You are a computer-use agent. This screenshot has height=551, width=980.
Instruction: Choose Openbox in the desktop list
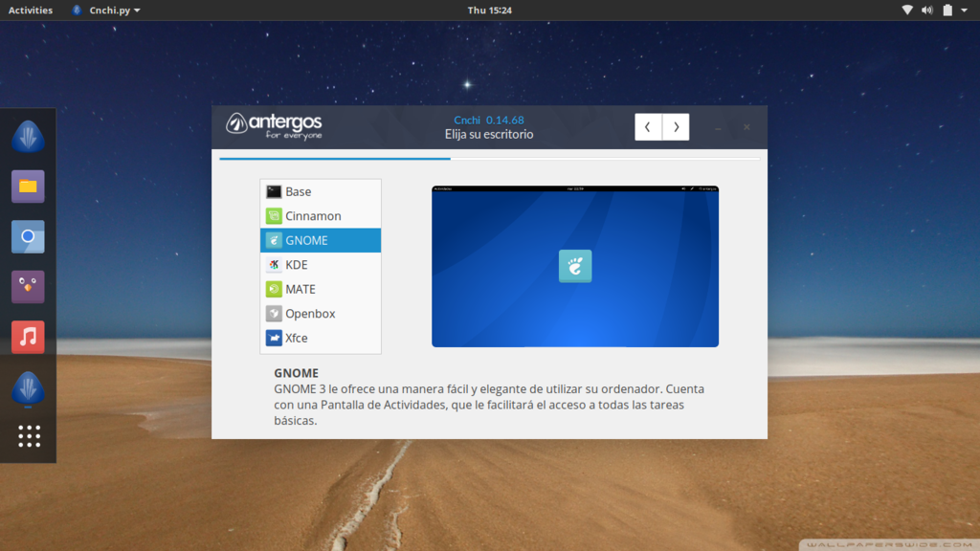pos(321,314)
